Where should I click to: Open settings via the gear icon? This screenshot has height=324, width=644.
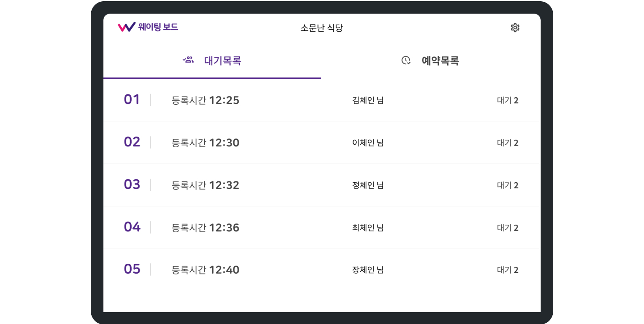pyautogui.click(x=515, y=28)
